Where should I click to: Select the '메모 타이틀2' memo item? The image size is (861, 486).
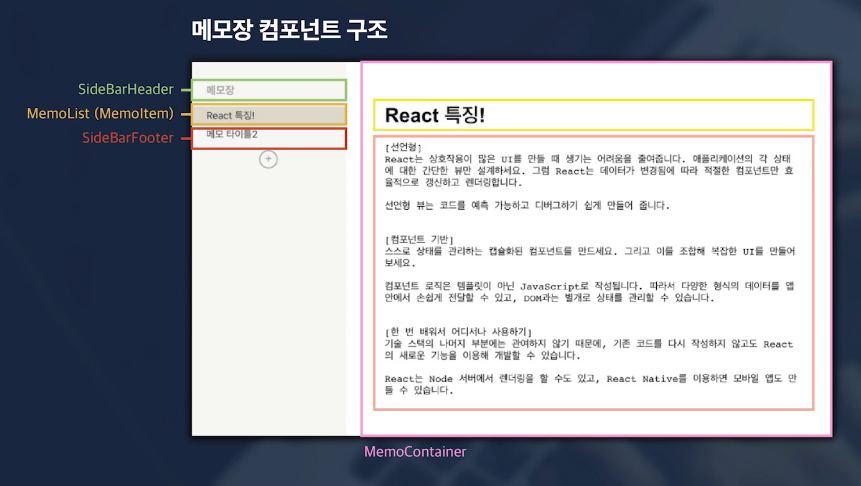(269, 137)
